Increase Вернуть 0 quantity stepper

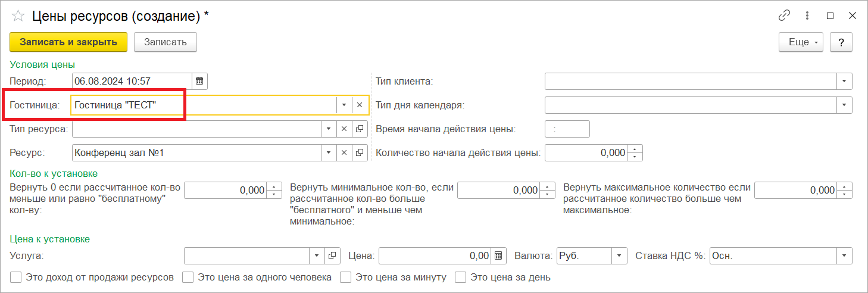(x=274, y=186)
